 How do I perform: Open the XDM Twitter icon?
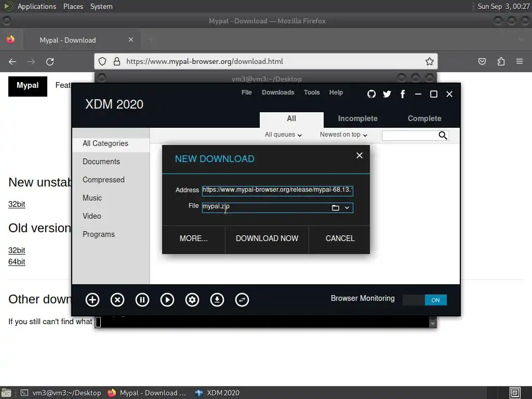click(x=387, y=94)
